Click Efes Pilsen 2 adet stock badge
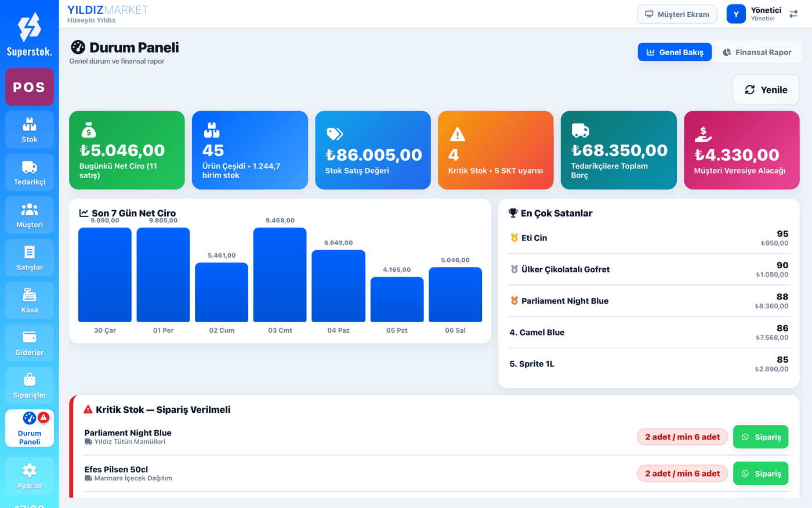Viewport: 812px width, 508px height. [x=683, y=474]
